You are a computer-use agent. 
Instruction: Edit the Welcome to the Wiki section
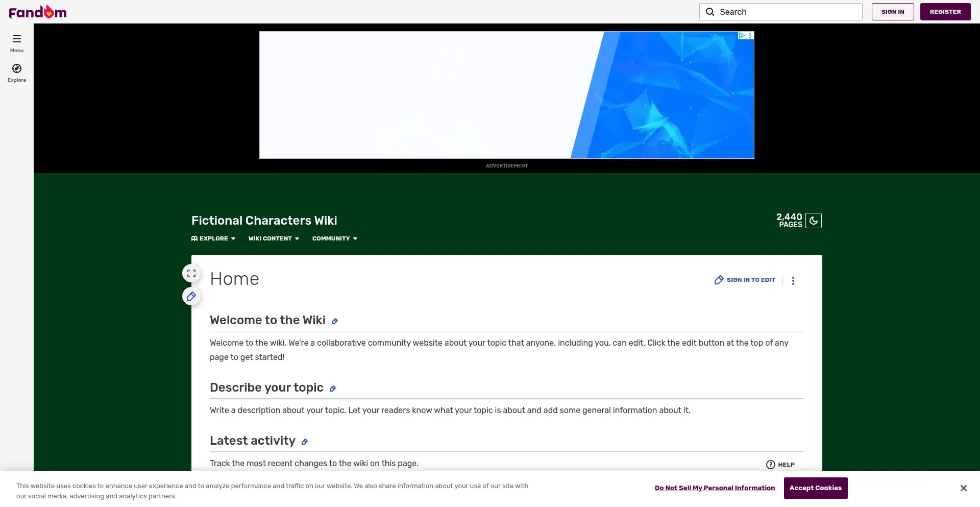[x=335, y=321]
